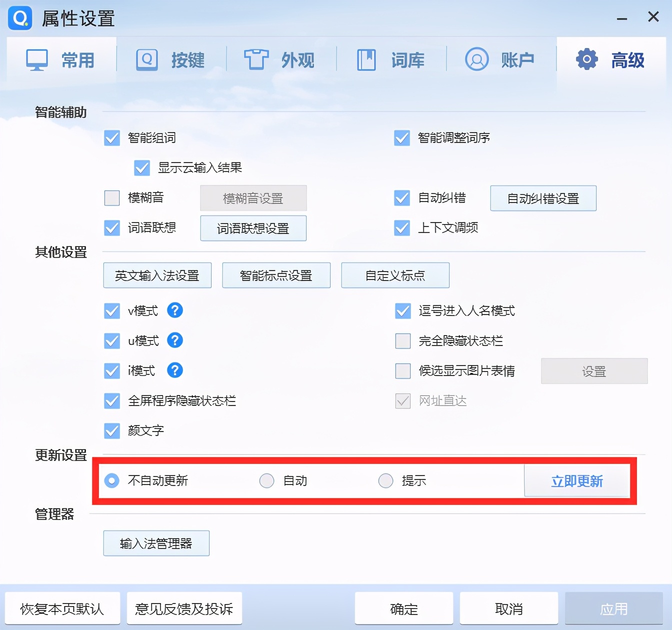Open the help icon next to v模式
The height and width of the screenshot is (630, 672).
point(174,310)
